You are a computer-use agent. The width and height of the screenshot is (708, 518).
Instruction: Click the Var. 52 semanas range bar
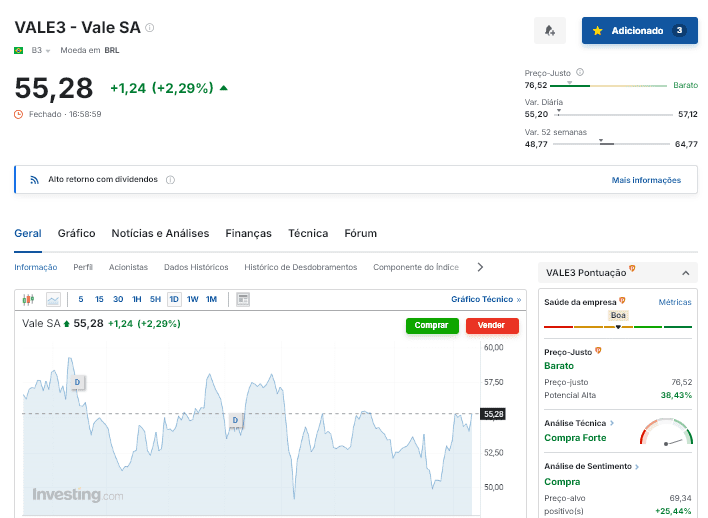611,144
